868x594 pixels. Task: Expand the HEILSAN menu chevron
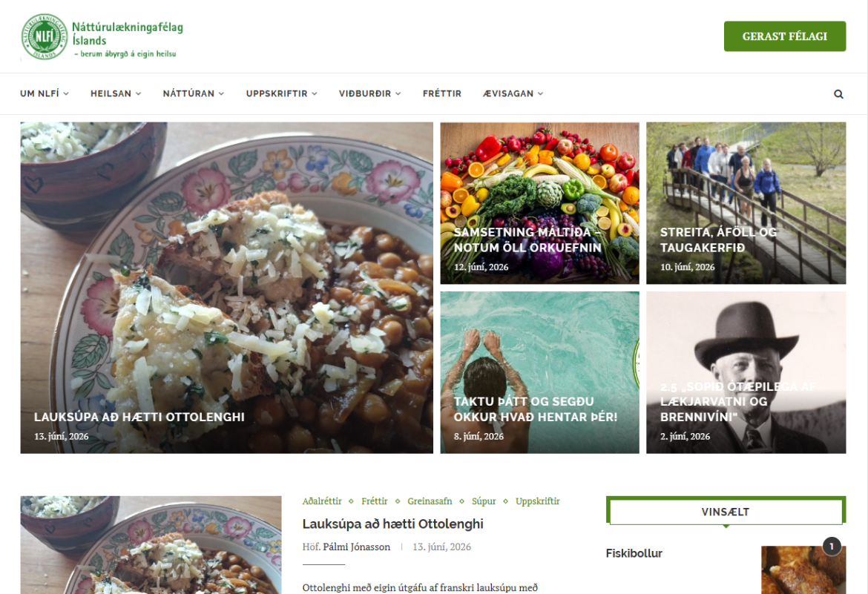point(139,93)
